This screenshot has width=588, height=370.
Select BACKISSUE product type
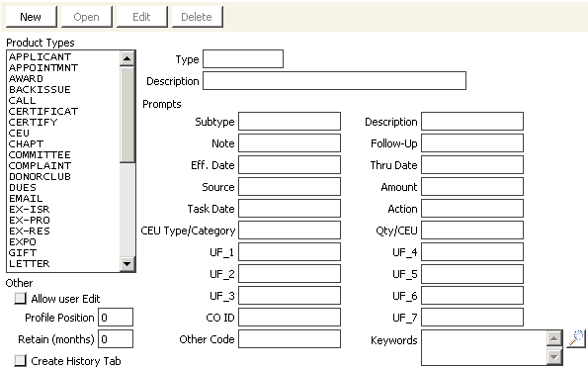click(40, 90)
